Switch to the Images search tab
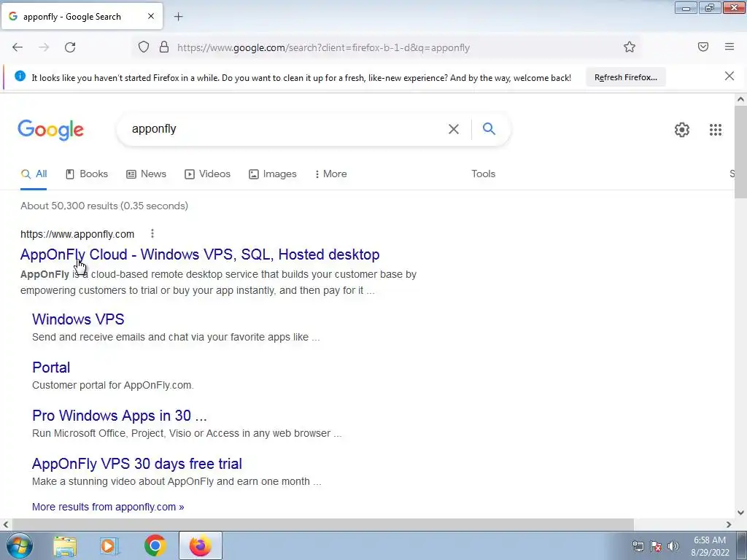747x560 pixels. 273,174
